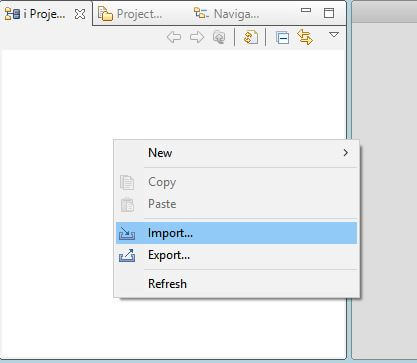Open the New submenu
This screenshot has height=363, width=417.
pyautogui.click(x=236, y=153)
